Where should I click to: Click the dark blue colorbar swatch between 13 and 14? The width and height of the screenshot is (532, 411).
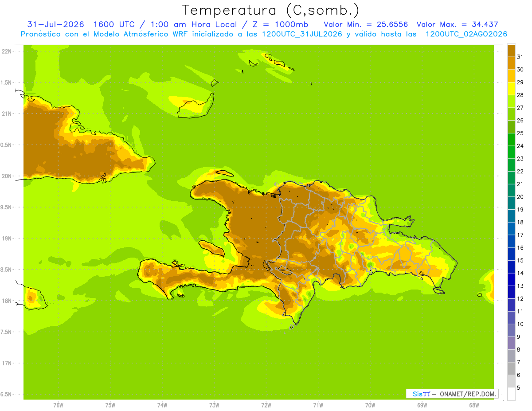coord(511,279)
